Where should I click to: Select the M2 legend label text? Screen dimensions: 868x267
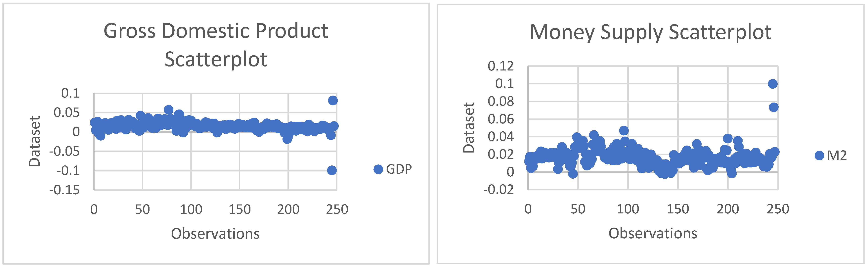(x=837, y=156)
